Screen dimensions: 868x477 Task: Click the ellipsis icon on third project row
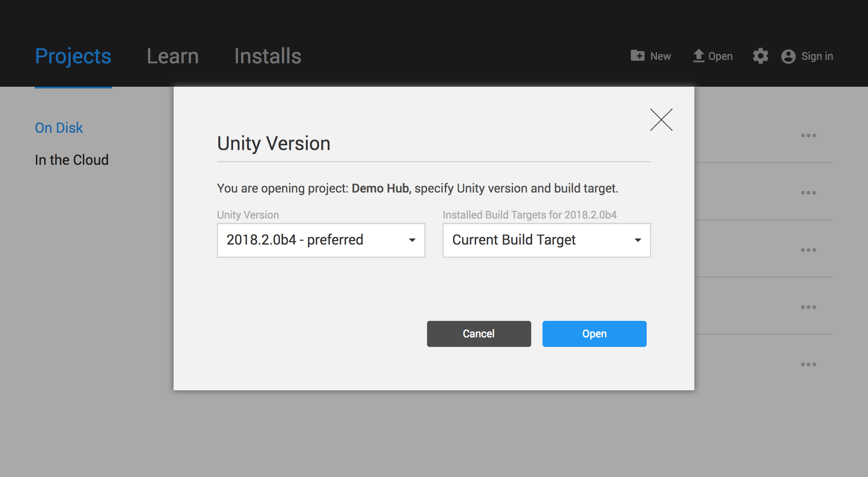808,250
